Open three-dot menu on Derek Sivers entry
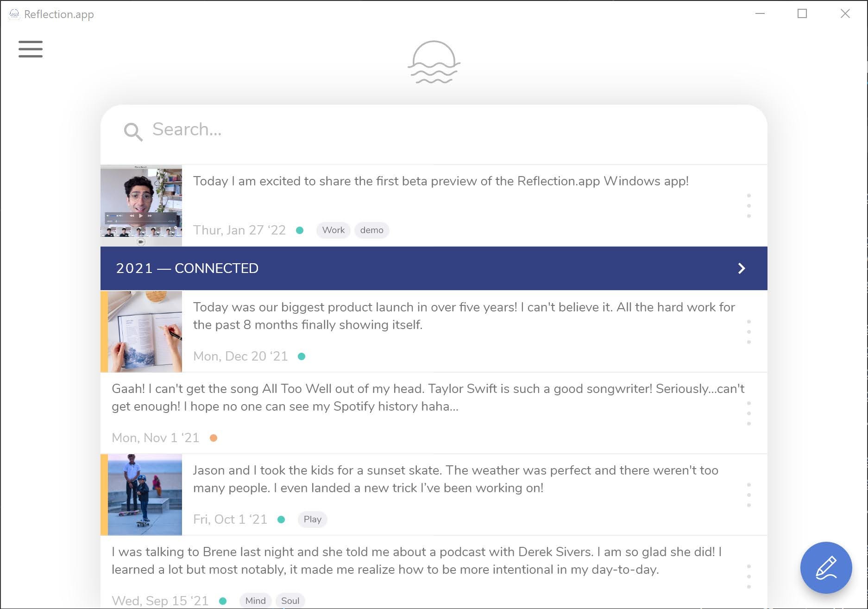The image size is (868, 609). coord(749,577)
